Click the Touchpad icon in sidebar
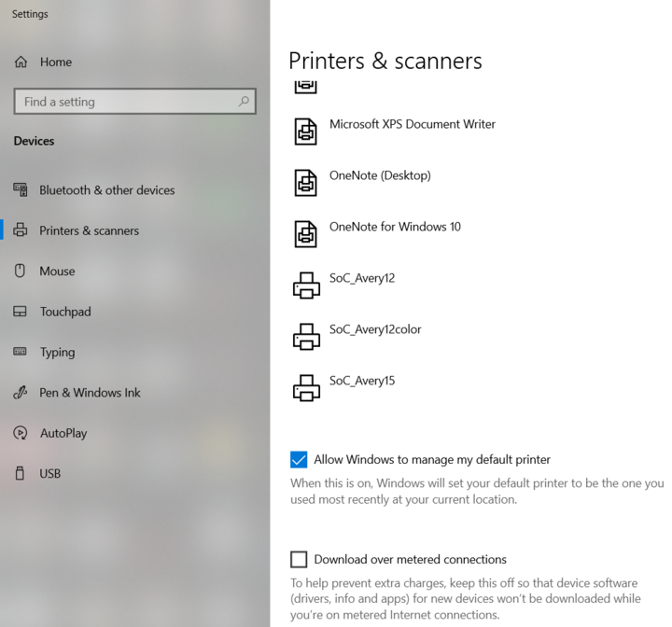 (20, 311)
